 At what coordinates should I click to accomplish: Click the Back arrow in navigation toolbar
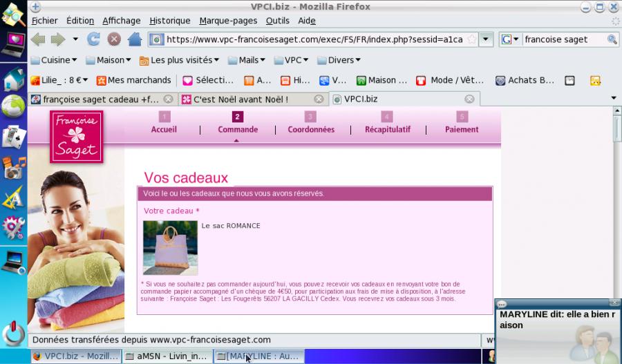(38, 39)
